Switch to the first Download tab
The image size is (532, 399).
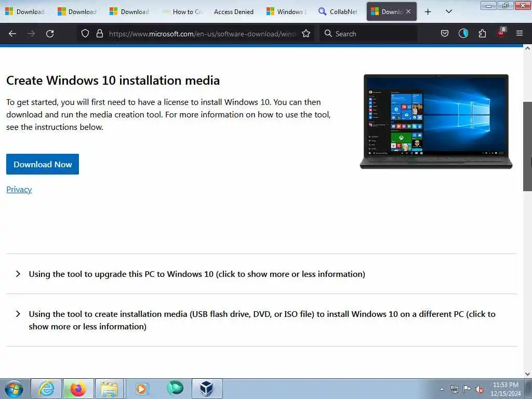pyautogui.click(x=25, y=12)
